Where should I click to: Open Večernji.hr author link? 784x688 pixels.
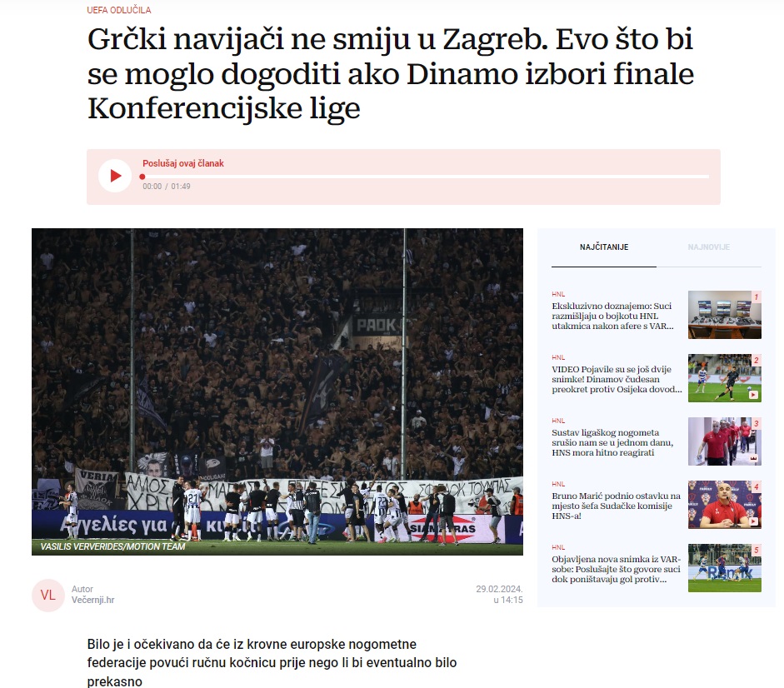pyautogui.click(x=93, y=600)
